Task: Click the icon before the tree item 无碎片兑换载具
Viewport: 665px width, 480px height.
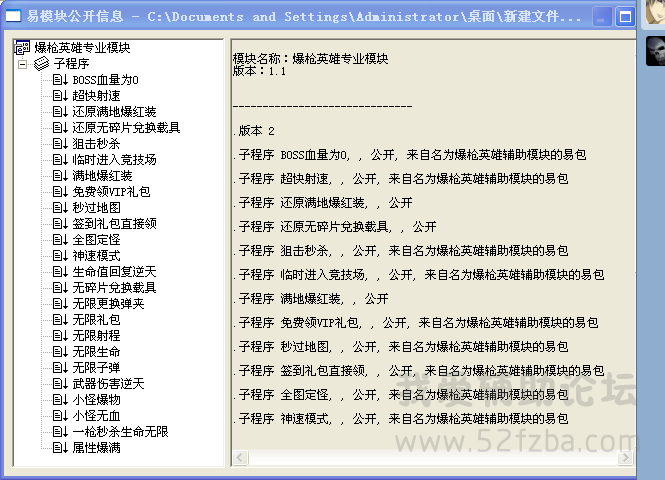Action: point(60,287)
